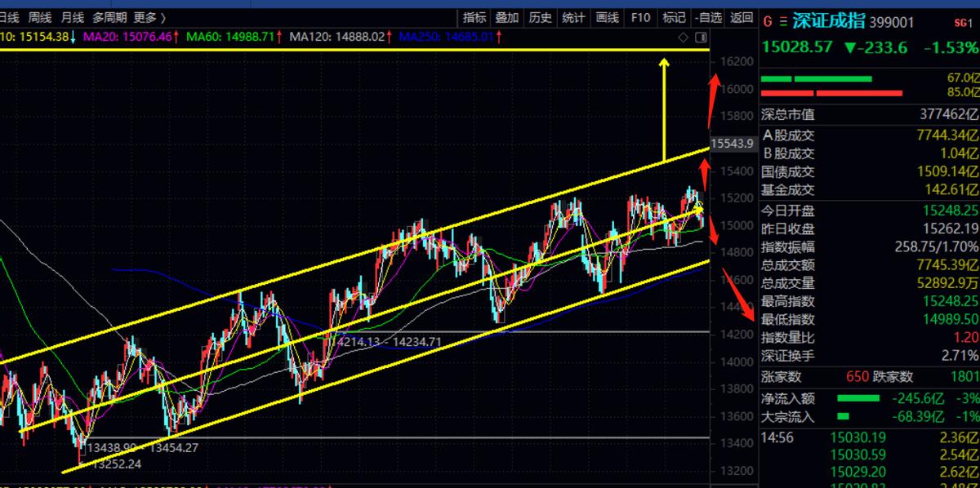Click the 标记 mark button
Image resolution: width=980 pixels, height=488 pixels.
674,17
